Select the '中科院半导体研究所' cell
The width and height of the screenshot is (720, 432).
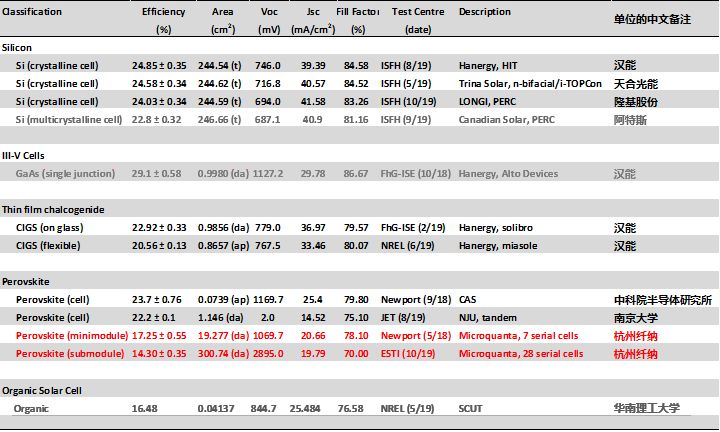pyautogui.click(x=663, y=300)
